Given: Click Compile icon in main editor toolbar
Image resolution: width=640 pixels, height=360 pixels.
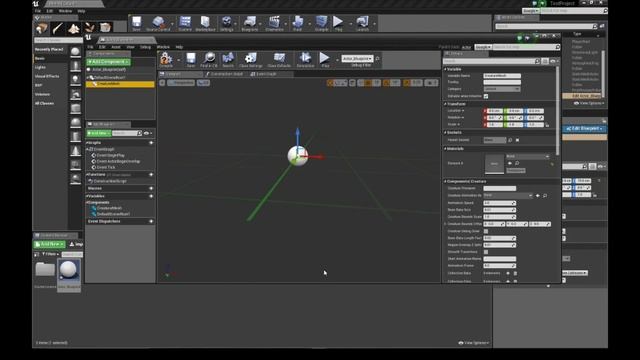Looking at the screenshot, I should [322, 23].
